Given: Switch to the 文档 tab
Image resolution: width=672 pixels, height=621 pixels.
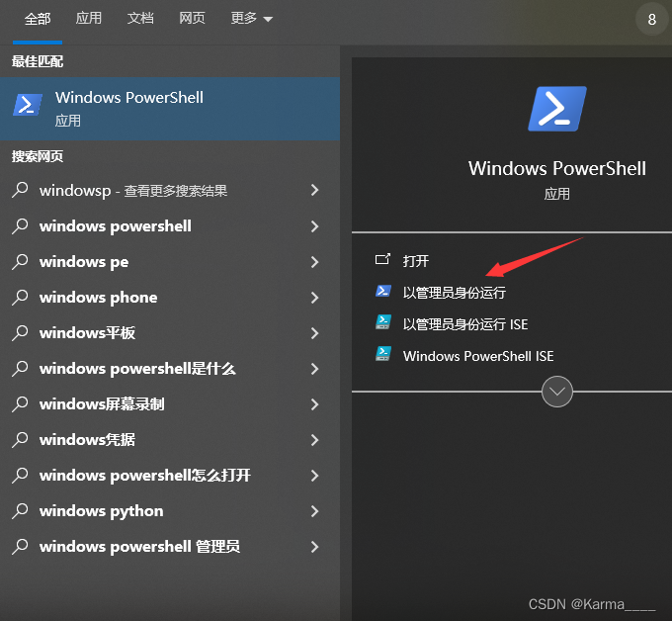Looking at the screenshot, I should (x=140, y=19).
